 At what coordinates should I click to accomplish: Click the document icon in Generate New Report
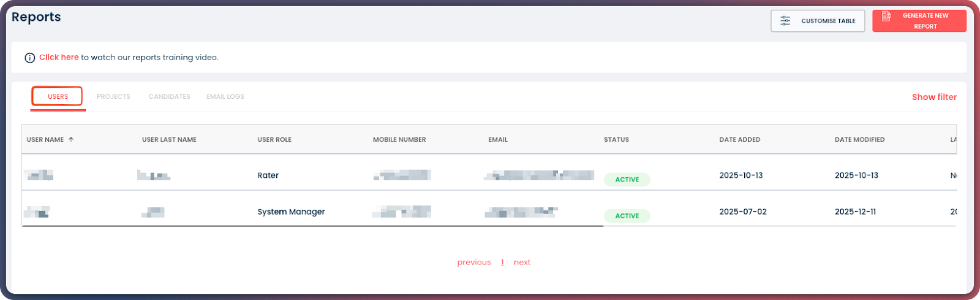886,17
